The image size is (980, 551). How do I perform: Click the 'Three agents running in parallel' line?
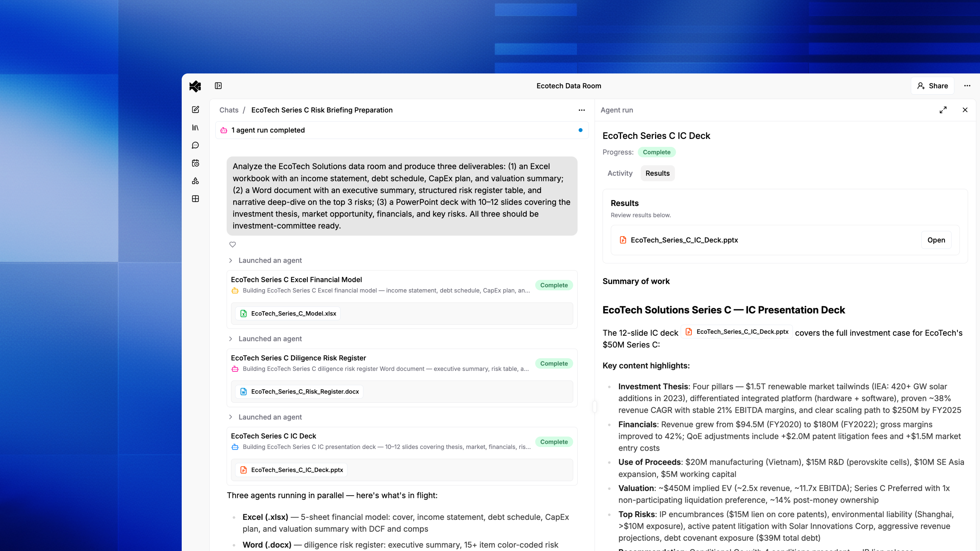(x=332, y=495)
